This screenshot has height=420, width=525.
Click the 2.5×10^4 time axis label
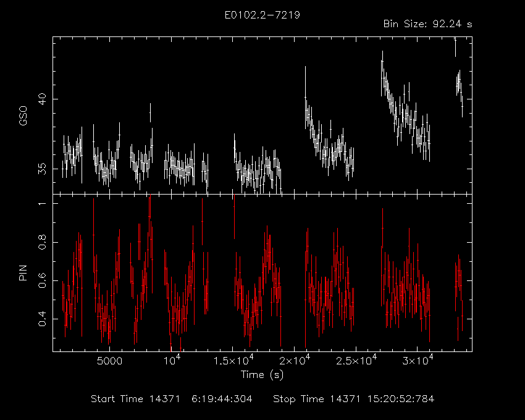pos(356,360)
